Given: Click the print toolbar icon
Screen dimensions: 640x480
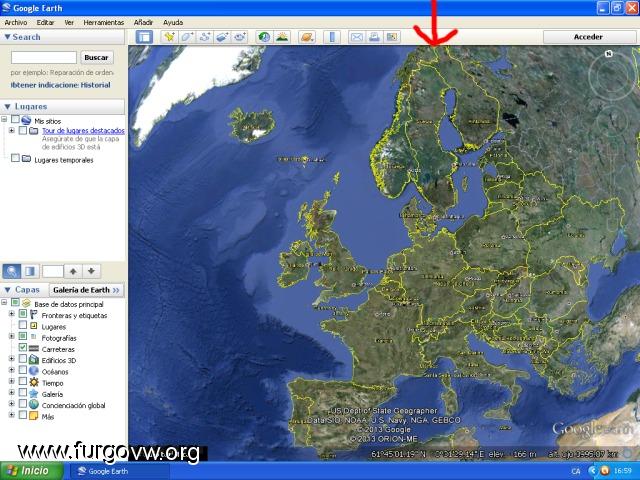Looking at the screenshot, I should 374,37.
